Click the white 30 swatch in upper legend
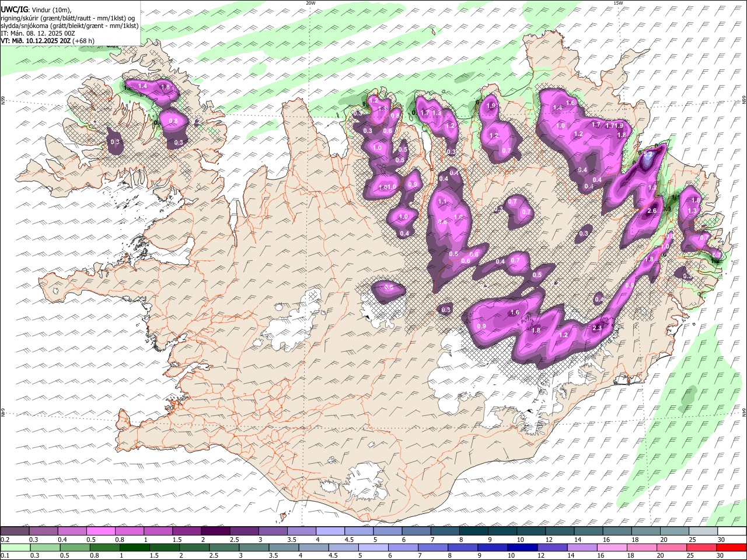747x560 pixels. point(732,531)
